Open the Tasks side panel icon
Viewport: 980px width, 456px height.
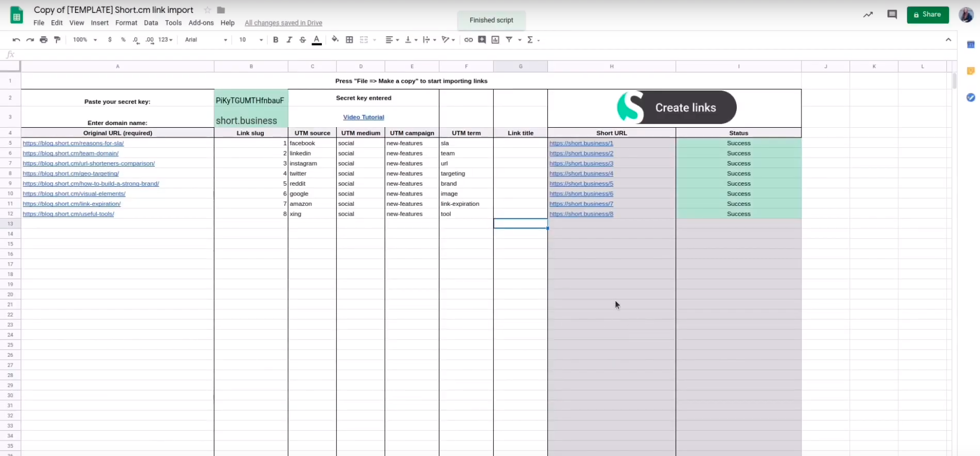(971, 97)
